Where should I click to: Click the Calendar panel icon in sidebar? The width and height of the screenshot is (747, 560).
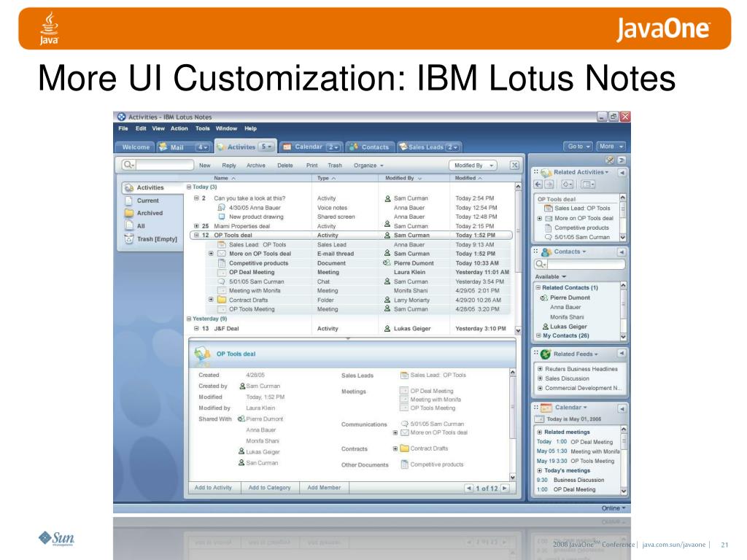click(546, 408)
